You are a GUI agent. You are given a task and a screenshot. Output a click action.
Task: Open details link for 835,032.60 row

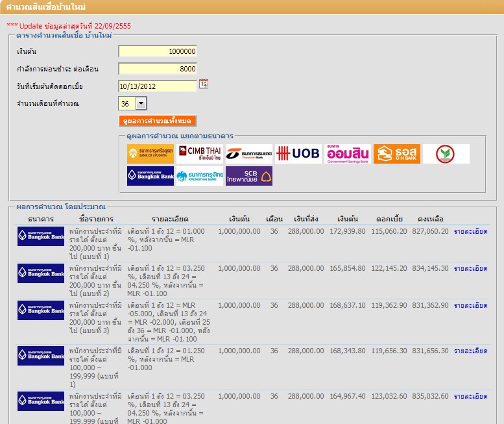470,396
